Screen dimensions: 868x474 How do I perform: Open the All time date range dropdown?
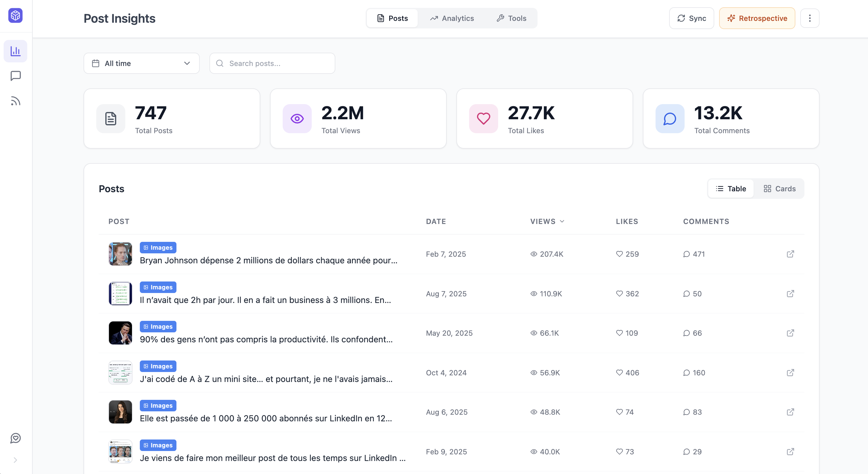click(x=142, y=63)
